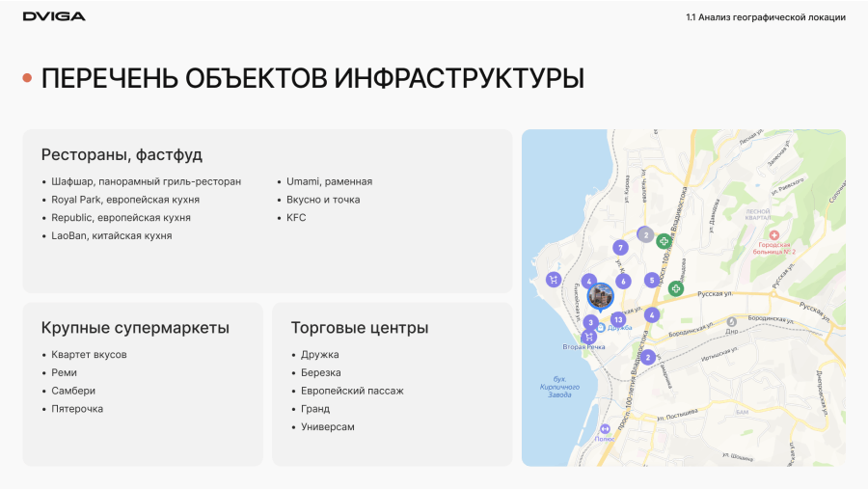The width and height of the screenshot is (868, 489).
Task: Click the Вкусно и точка list item
Action: (323, 200)
